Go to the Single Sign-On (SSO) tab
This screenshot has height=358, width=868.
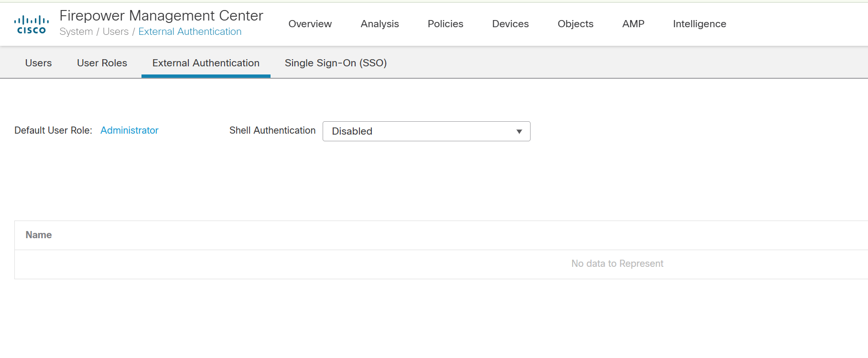coord(336,63)
